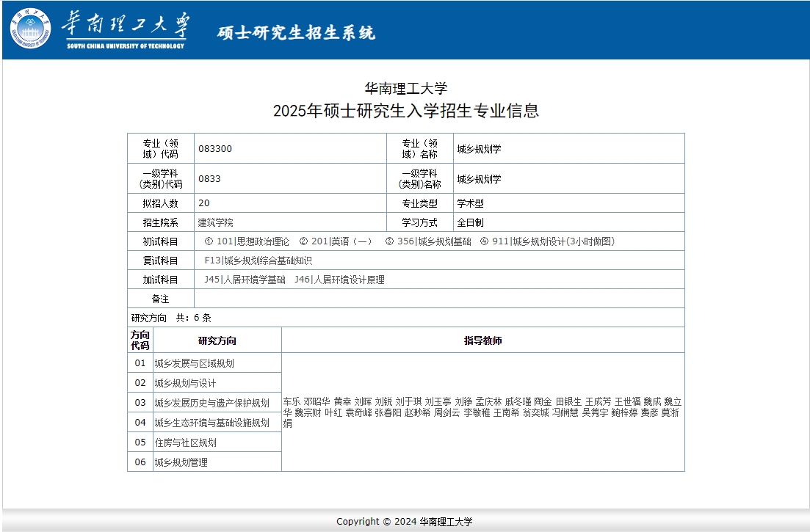Click the 备注 row label

(x=161, y=299)
